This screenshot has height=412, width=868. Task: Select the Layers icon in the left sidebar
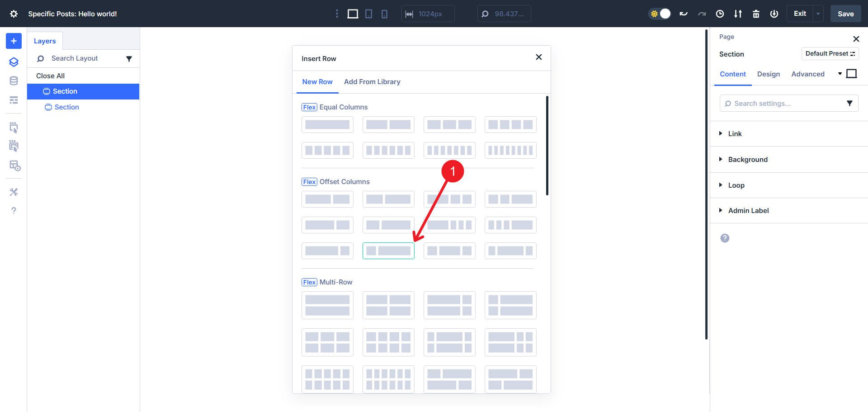[x=14, y=62]
